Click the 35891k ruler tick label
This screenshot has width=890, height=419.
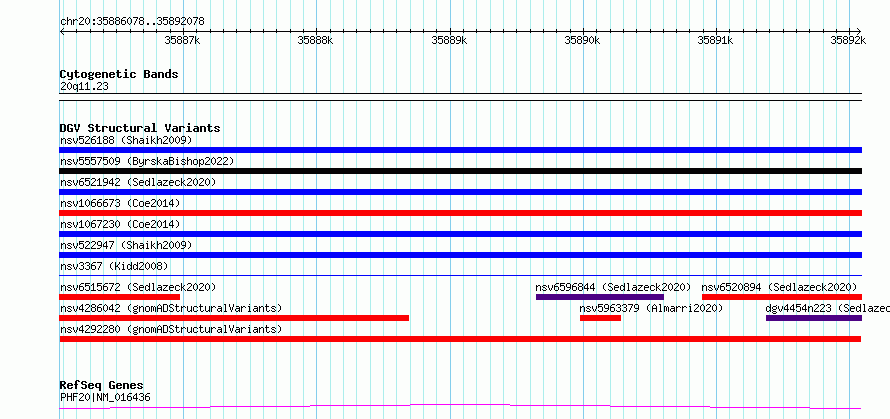point(715,40)
